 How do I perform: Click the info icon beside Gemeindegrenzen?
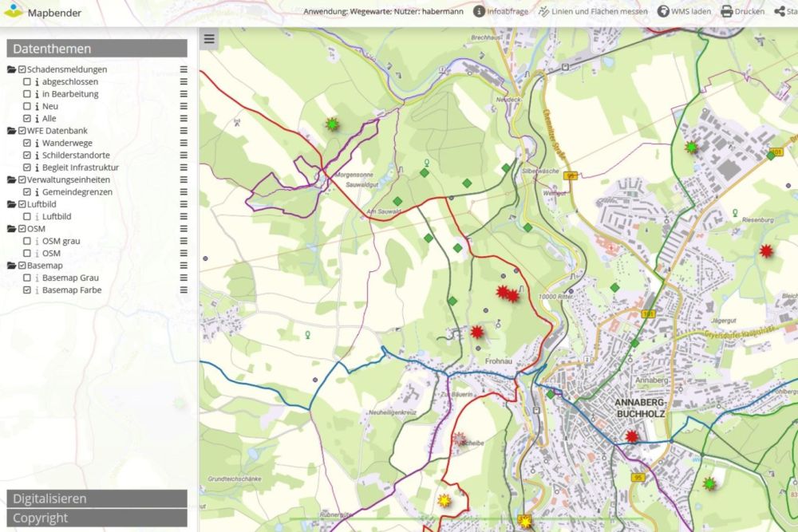[x=37, y=191]
